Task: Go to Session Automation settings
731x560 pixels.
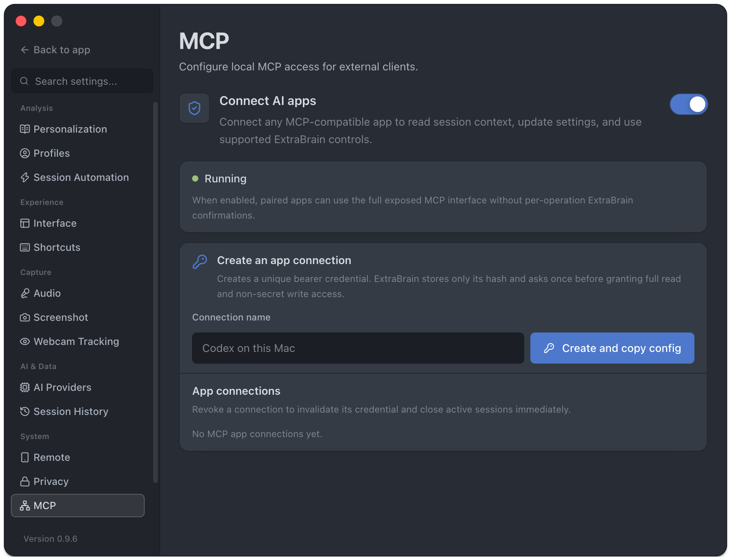Action: tap(78, 177)
